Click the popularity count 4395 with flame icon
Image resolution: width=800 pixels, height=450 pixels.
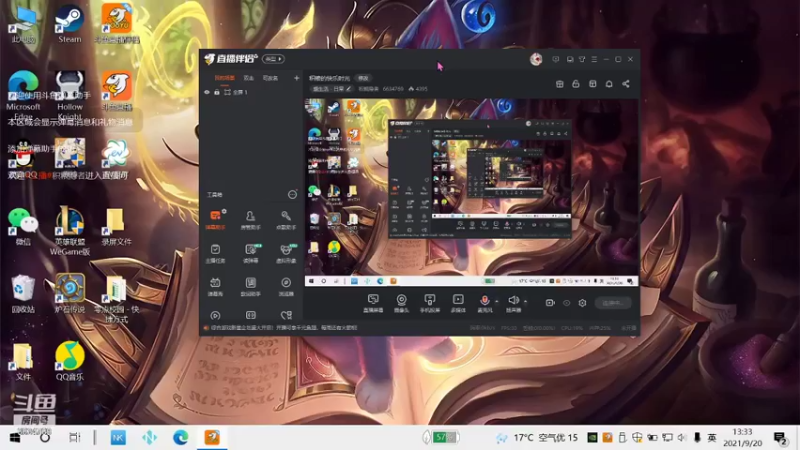[x=418, y=89]
